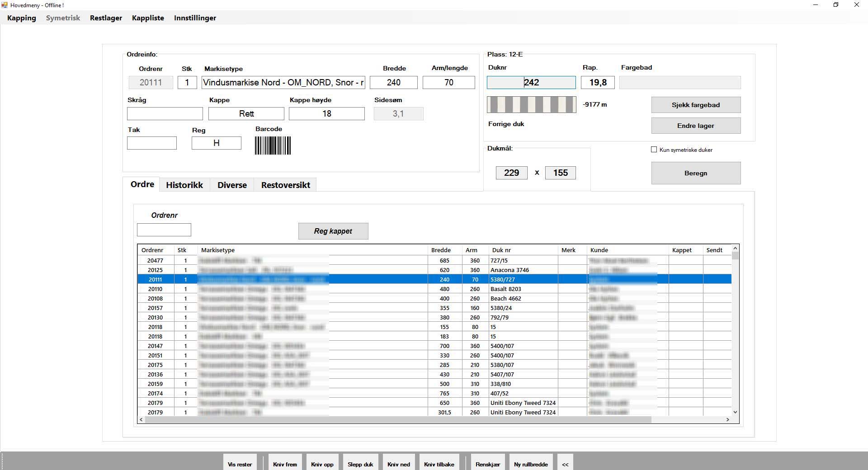This screenshot has width=868, height=470.
Task: Switch to the Restoversikt tab
Action: [285, 185]
